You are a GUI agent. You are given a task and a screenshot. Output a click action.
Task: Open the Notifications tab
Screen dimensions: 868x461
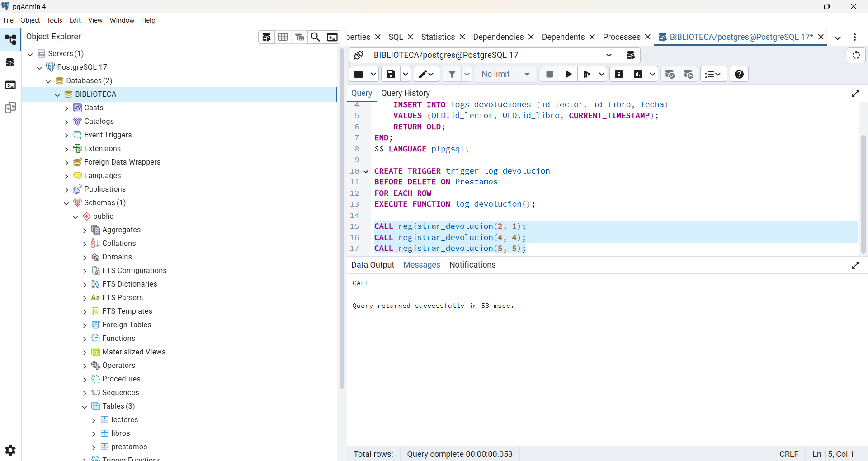pos(472,265)
